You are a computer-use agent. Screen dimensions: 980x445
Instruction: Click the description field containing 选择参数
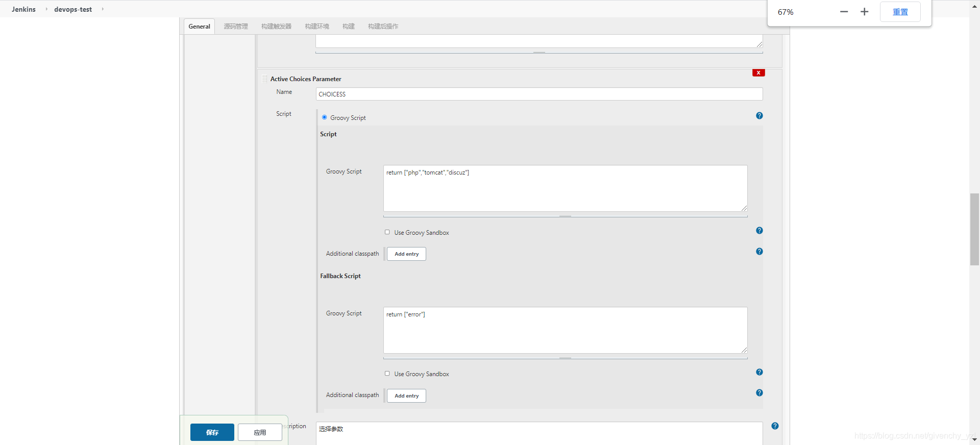539,433
